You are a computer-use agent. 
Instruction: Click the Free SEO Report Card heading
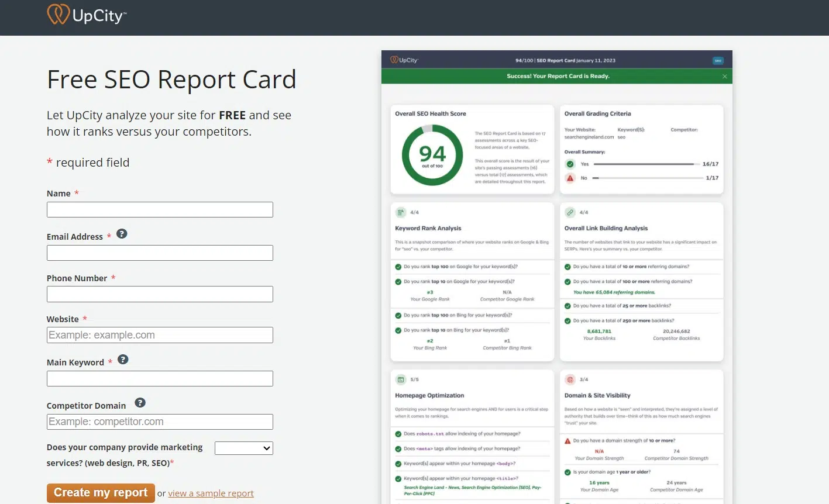pyautogui.click(x=171, y=80)
